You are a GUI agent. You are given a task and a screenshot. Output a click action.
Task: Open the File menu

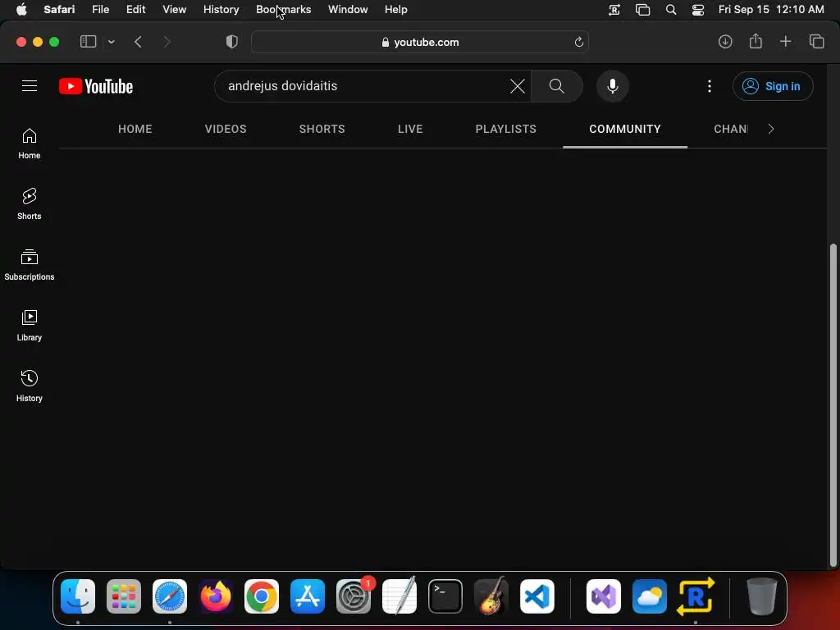101,10
